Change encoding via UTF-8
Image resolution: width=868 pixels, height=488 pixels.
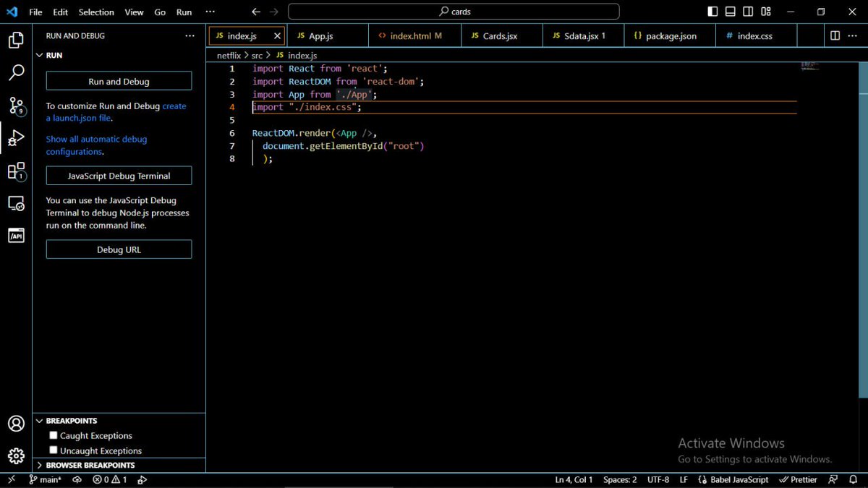coord(658,479)
